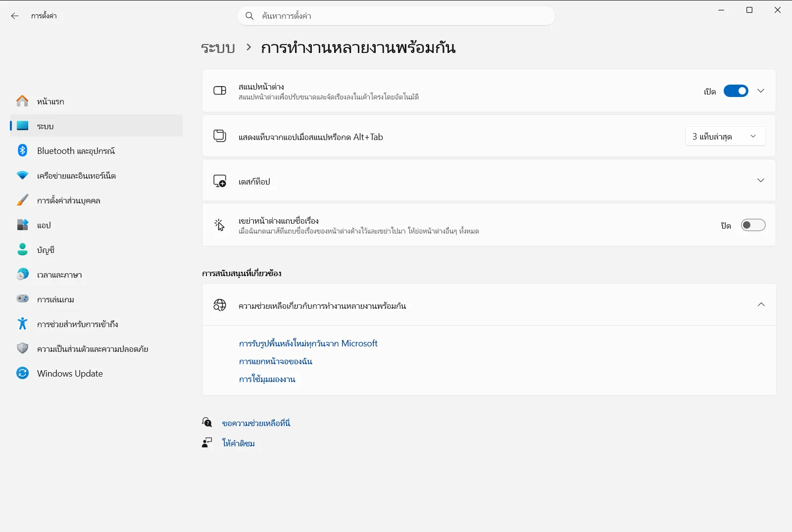The height and width of the screenshot is (532, 792).
Task: Open the การตั้งค่าส่วนบุคคล settings page
Action: click(97, 200)
